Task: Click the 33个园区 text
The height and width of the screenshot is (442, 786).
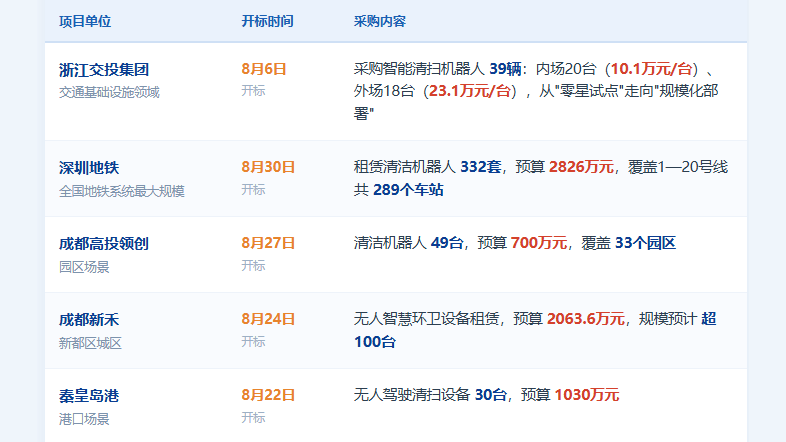Action: (645, 243)
